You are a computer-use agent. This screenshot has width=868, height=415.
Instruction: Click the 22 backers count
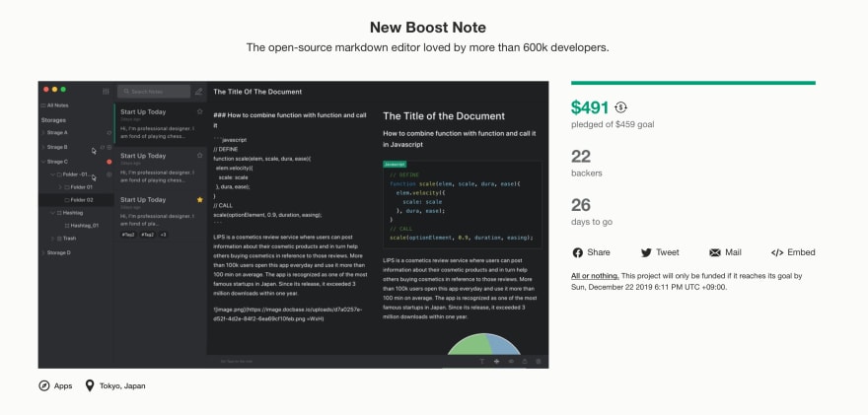click(x=581, y=157)
